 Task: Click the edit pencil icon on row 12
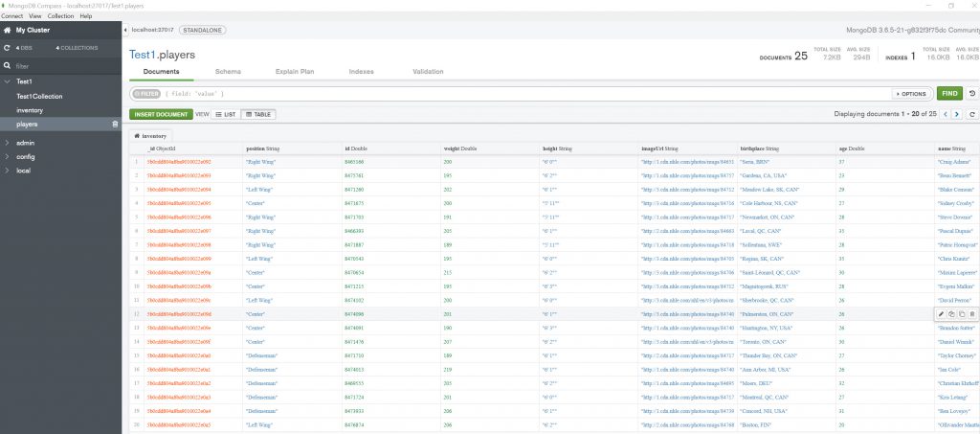click(x=941, y=313)
